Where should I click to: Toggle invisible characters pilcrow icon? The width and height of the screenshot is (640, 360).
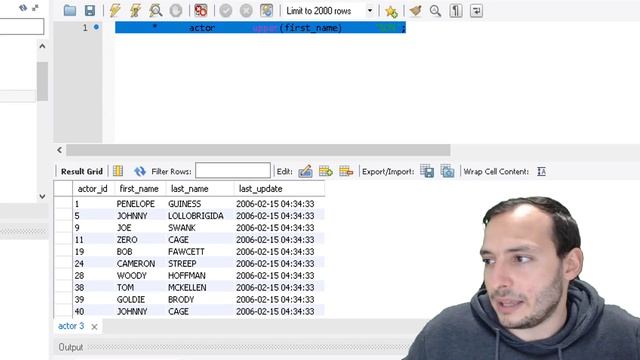pyautogui.click(x=456, y=11)
